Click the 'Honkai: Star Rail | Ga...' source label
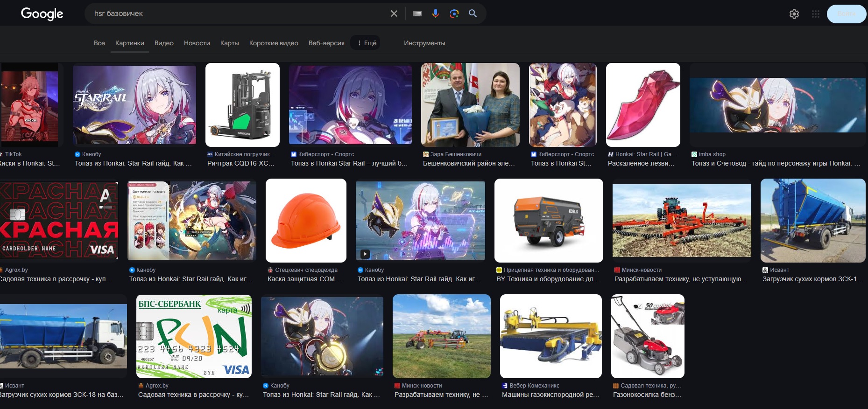The image size is (868, 409). tap(646, 154)
